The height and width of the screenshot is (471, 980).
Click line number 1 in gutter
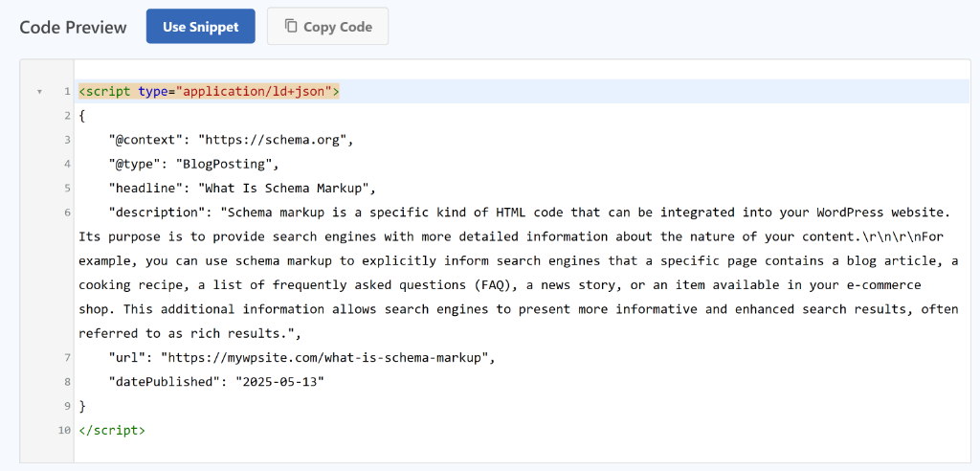point(67,92)
